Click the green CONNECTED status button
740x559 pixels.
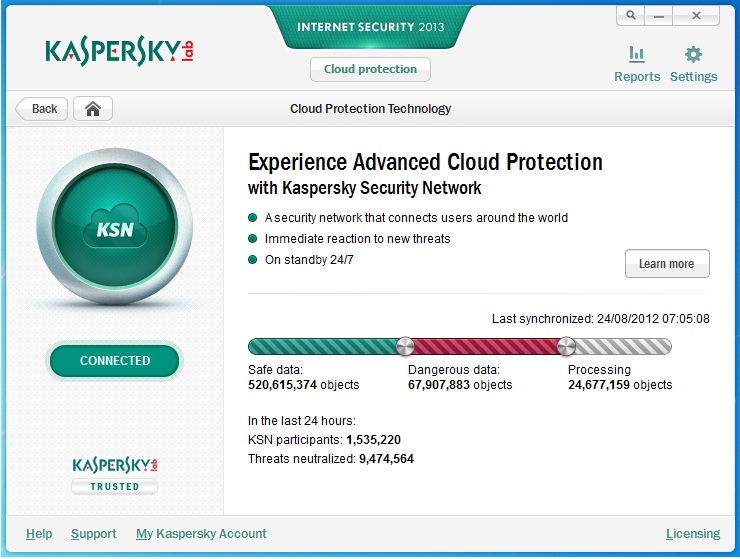tap(115, 361)
